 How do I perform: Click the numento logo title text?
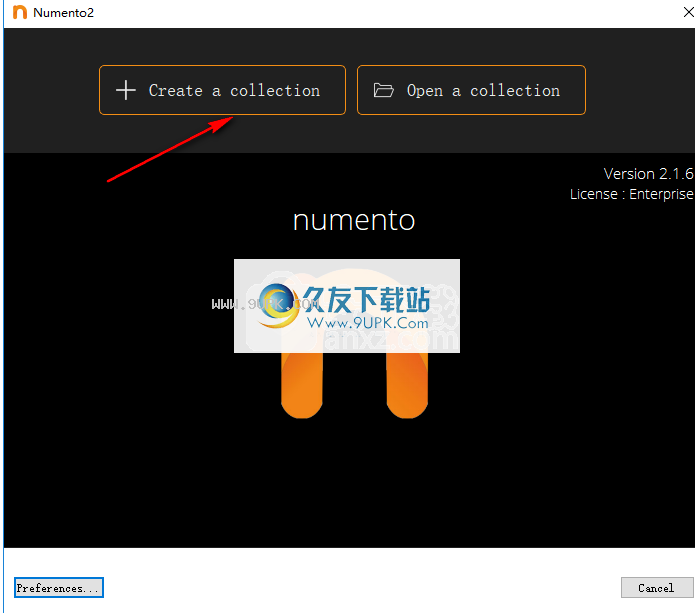pyautogui.click(x=354, y=220)
